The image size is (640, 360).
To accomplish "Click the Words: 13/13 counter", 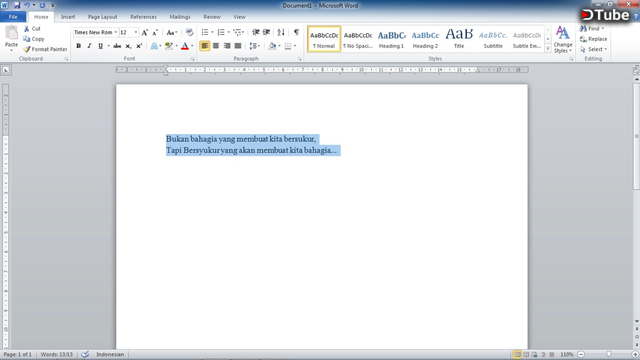I will tap(56, 354).
